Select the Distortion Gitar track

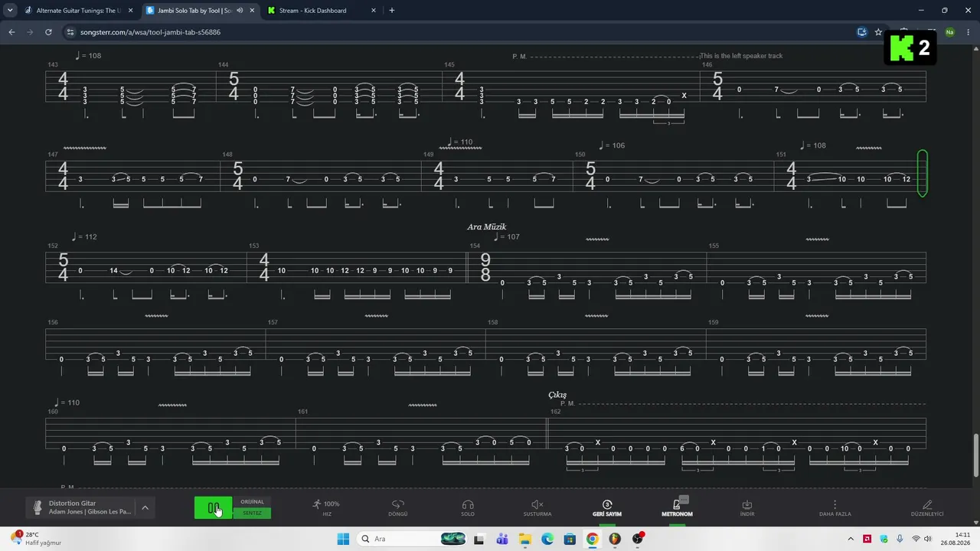click(90, 507)
